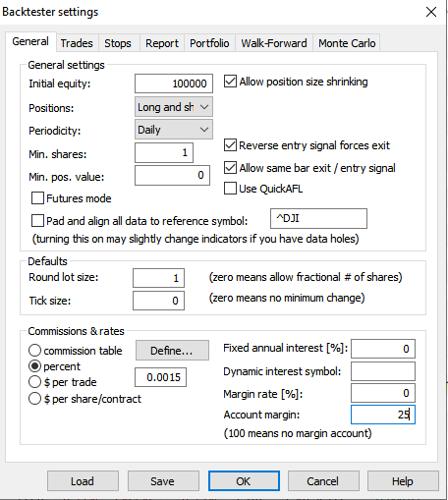Close the Backtester settings dialog

[x=431, y=12]
